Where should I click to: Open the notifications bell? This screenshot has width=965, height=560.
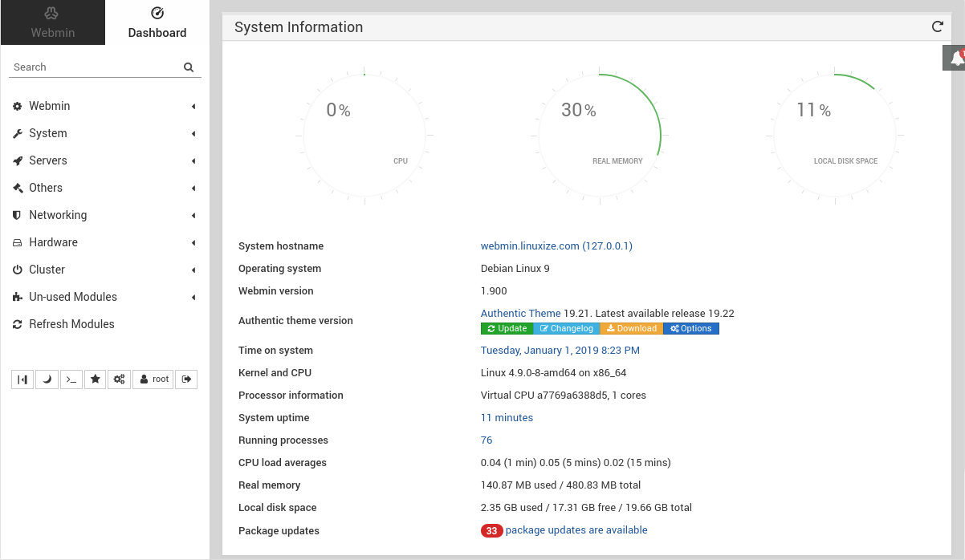pyautogui.click(x=954, y=58)
